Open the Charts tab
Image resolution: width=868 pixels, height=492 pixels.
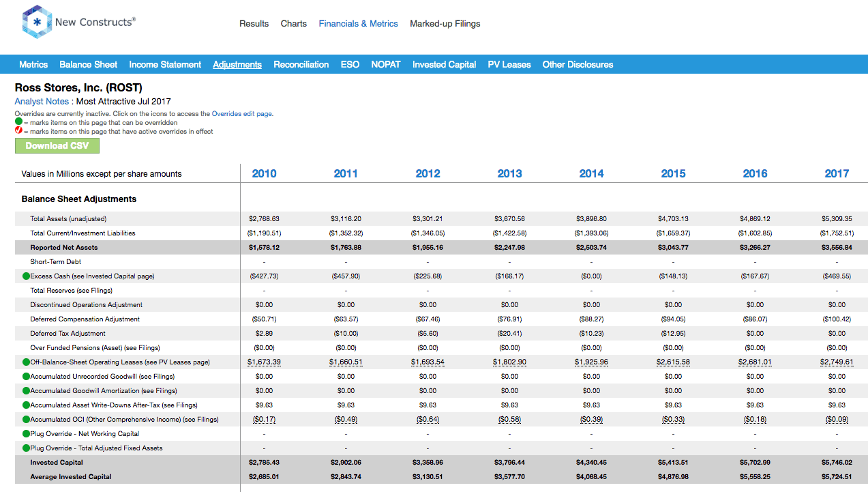click(294, 23)
